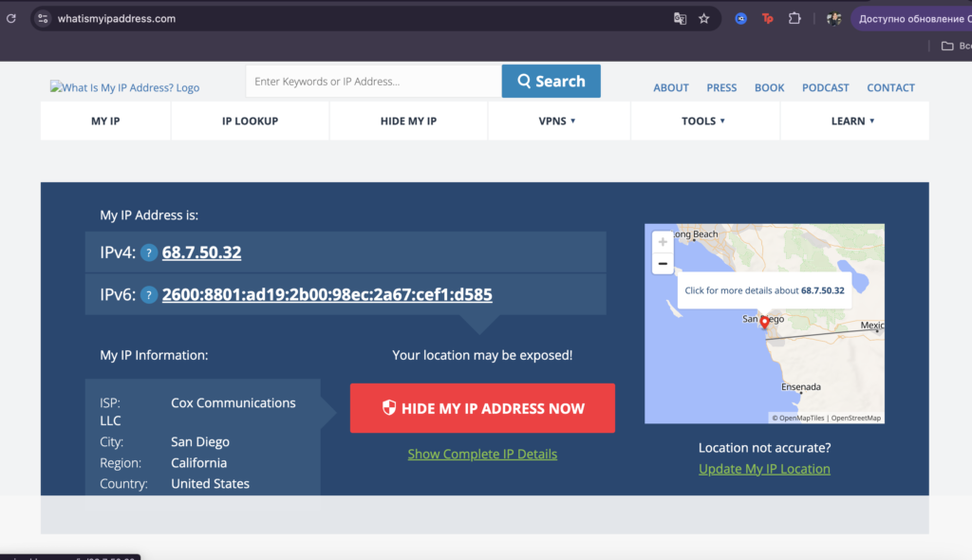Open the ABOUT link
972x560 pixels.
671,87
